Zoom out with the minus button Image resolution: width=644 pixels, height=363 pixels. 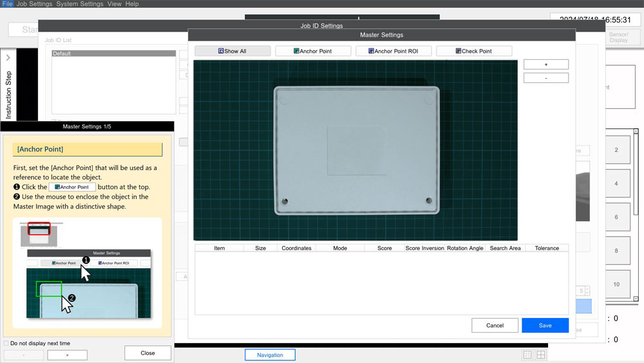tap(545, 78)
